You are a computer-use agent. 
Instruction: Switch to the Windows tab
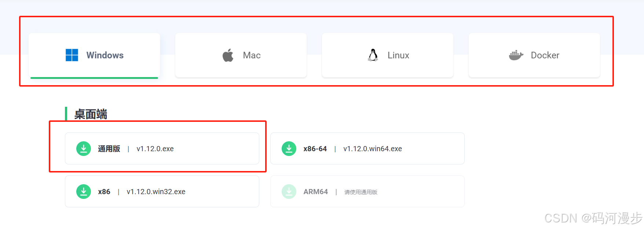[x=94, y=55]
